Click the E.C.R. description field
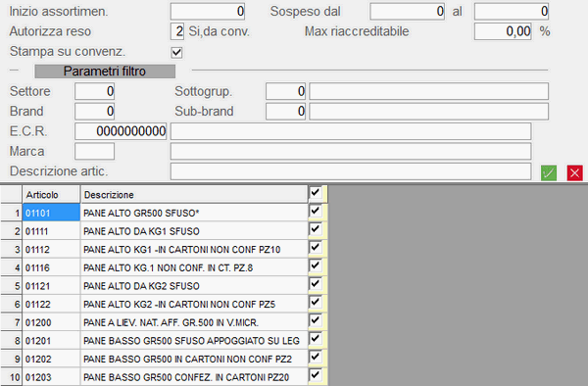588x386 pixels. 351,131
